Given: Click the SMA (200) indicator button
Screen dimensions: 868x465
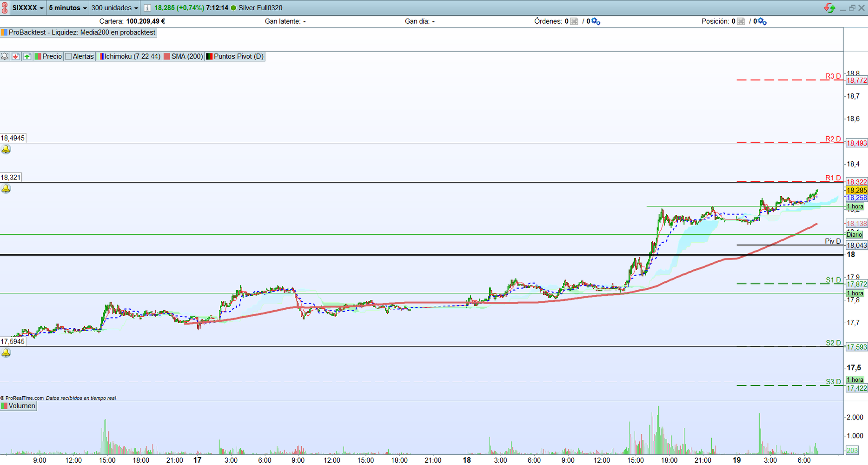Looking at the screenshot, I should tap(183, 56).
